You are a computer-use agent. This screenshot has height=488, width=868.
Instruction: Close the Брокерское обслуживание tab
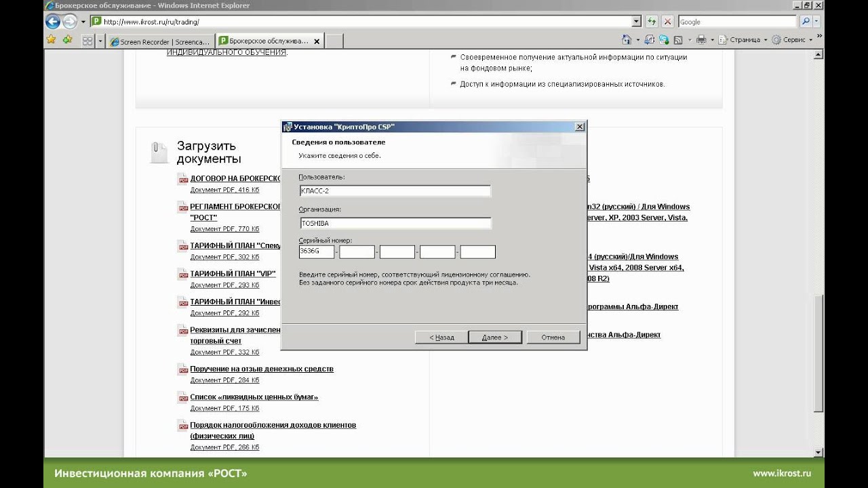(317, 41)
